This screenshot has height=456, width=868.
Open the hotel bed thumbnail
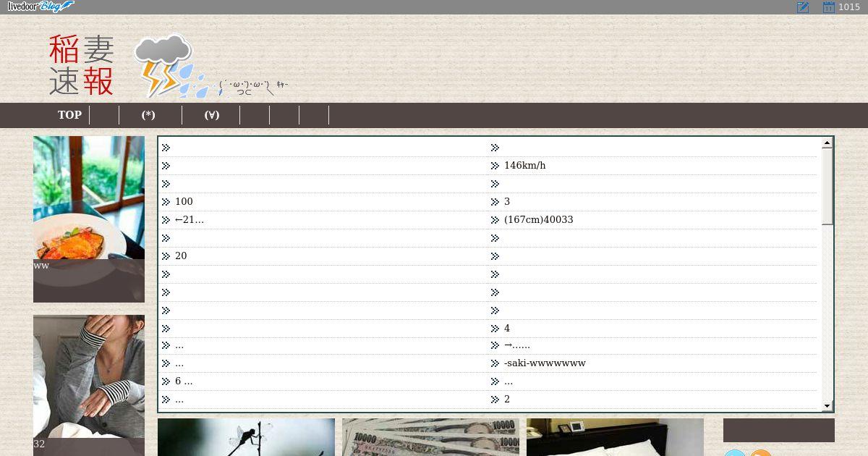pyautogui.click(x=615, y=437)
